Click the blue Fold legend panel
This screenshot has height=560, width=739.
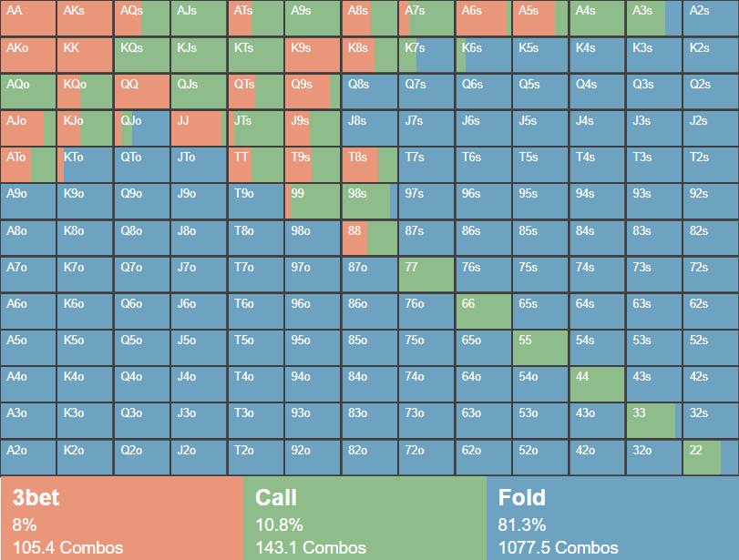pyautogui.click(x=612, y=519)
